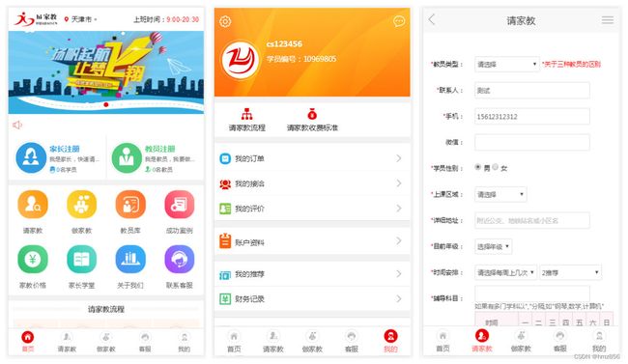
Task: Click the 教员注册 title link
Action: click(x=160, y=149)
